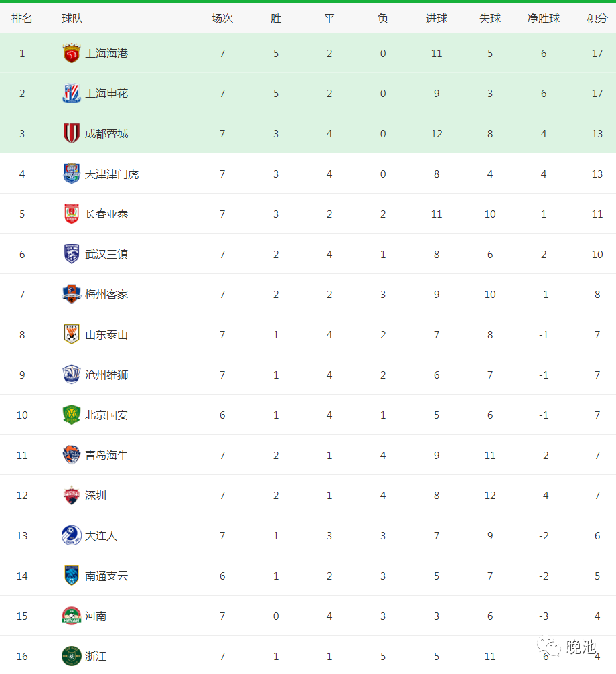Image resolution: width=616 pixels, height=674 pixels.
Task: Click the 积分 column header
Action: click(597, 19)
